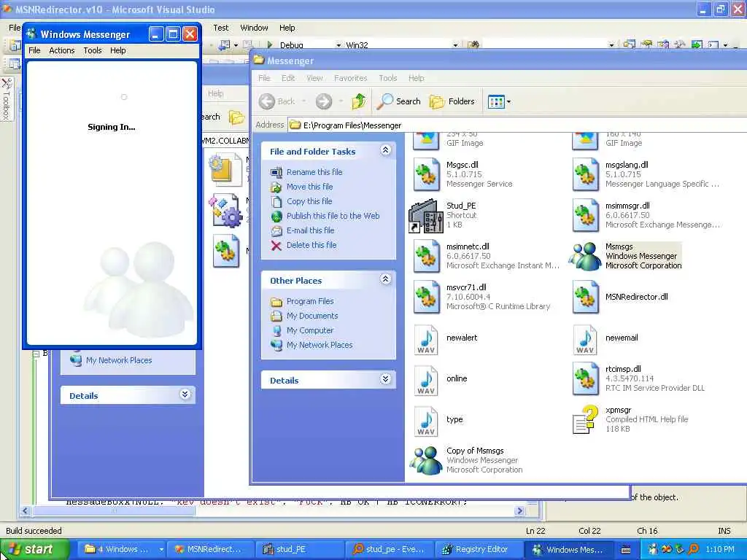The image size is (747, 560).
Task: Select msvcr71.dll file icon
Action: 426,297
